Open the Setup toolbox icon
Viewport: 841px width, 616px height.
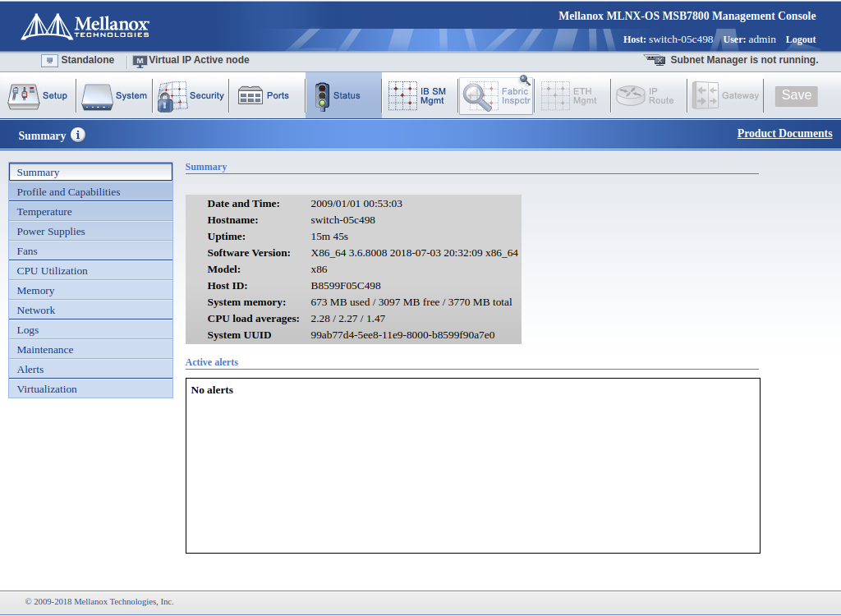(23, 97)
